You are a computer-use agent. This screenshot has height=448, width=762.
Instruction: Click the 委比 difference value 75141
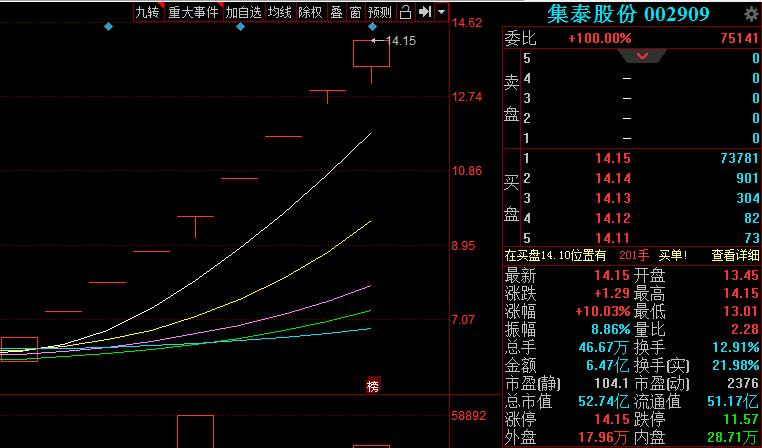[739, 38]
